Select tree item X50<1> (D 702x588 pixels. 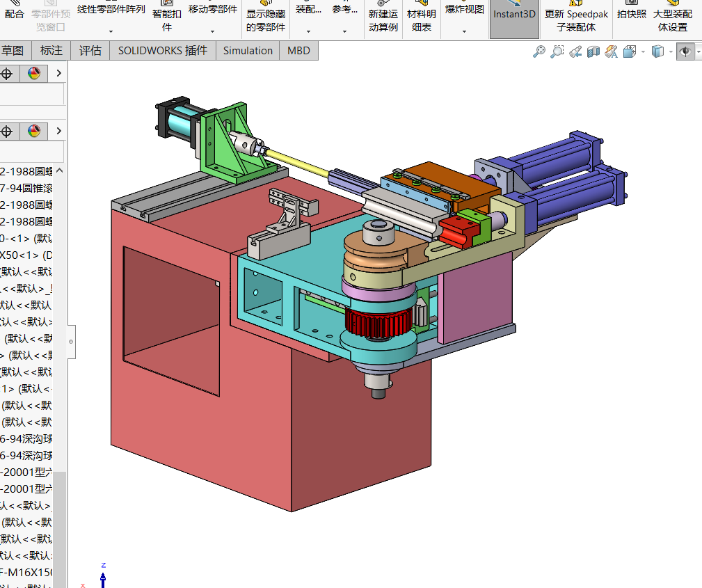pos(26,255)
